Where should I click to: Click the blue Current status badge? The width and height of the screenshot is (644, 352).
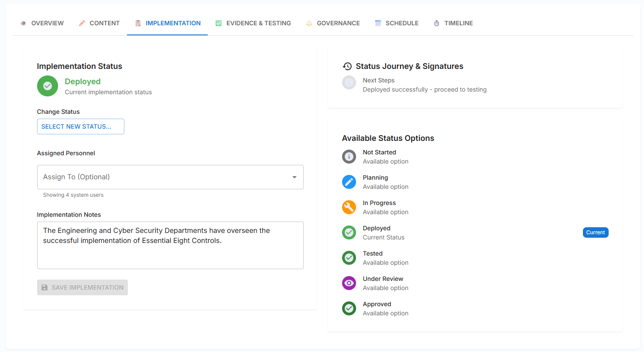[595, 232]
